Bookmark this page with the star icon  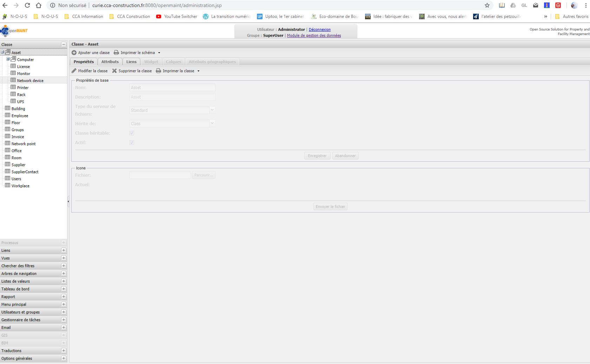coord(487,5)
